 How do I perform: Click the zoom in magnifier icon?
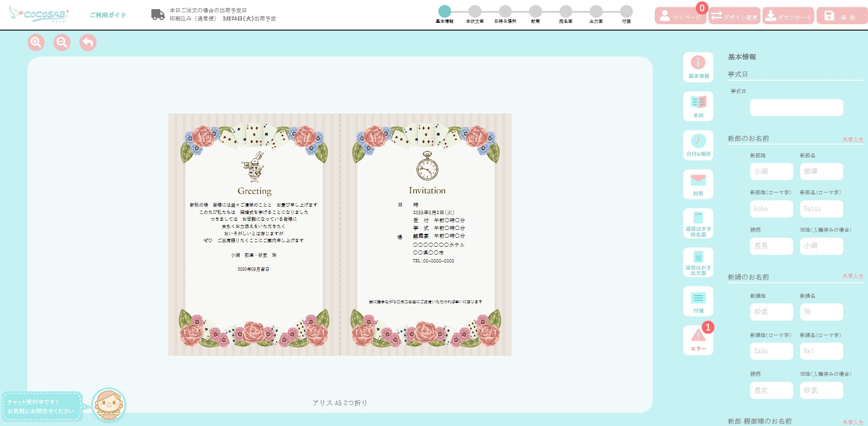click(36, 42)
